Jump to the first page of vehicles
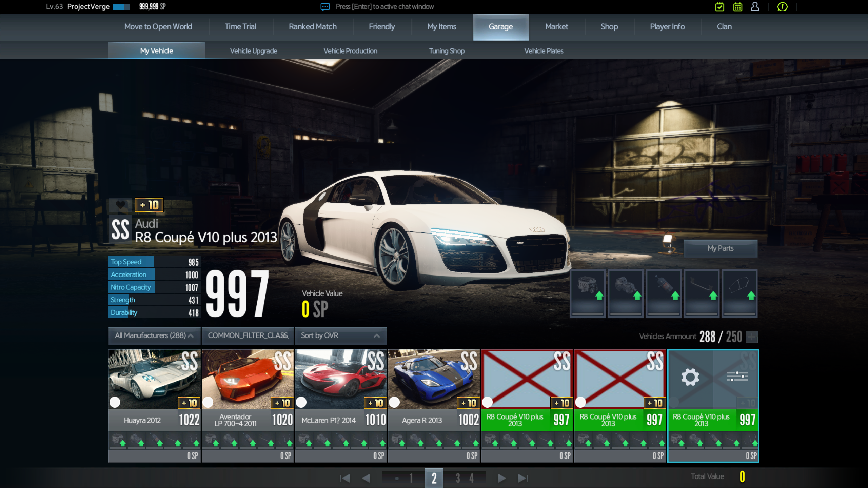Image resolution: width=868 pixels, height=488 pixels. pyautogui.click(x=345, y=478)
